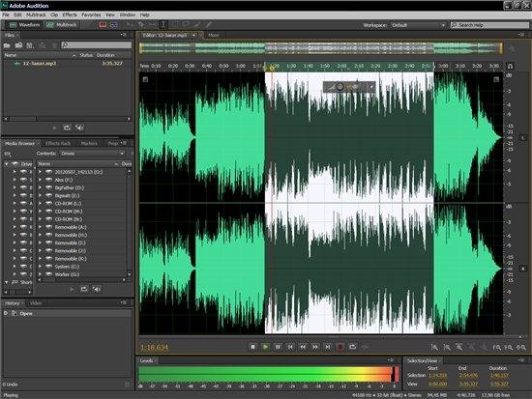Open the Help menu

[x=145, y=14]
